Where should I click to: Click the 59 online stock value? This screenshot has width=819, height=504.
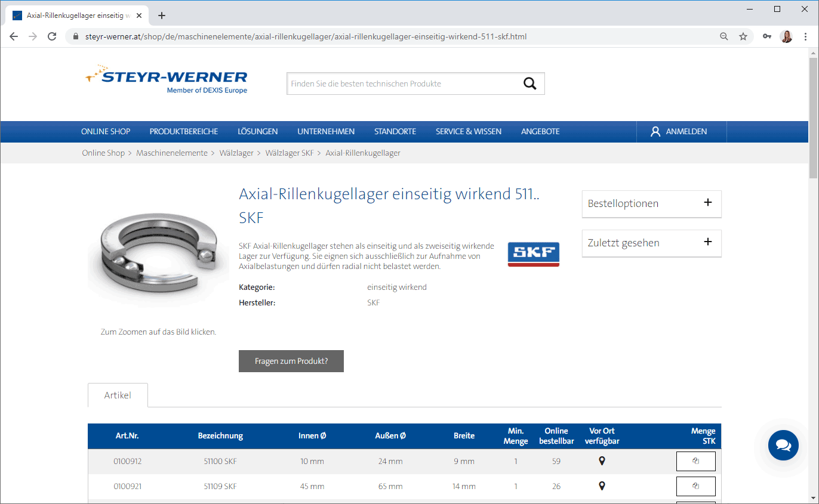pos(556,461)
